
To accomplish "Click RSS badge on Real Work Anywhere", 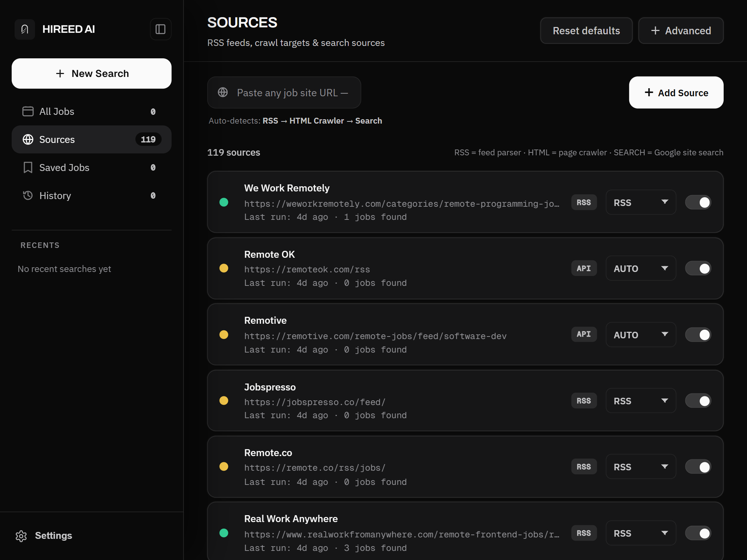I will click(584, 533).
